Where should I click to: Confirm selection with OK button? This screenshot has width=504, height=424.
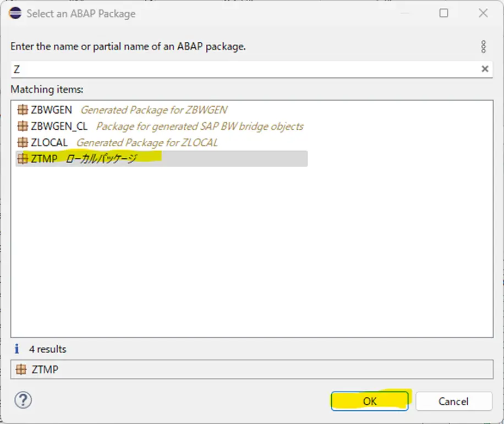(370, 401)
